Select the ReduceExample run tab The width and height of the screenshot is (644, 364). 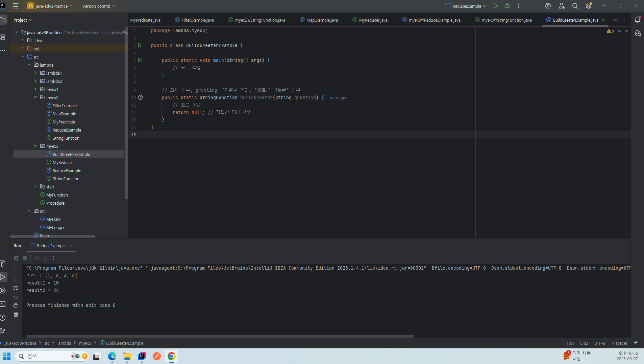[x=51, y=246]
